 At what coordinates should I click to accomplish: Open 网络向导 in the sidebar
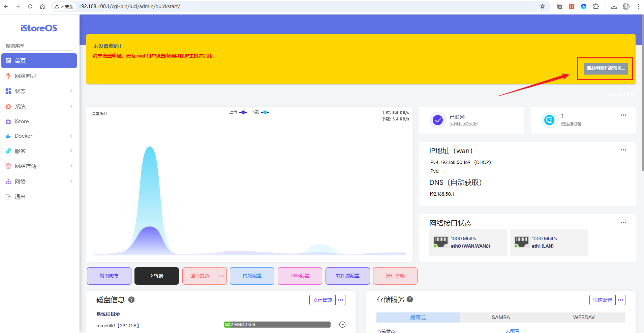click(x=39, y=76)
